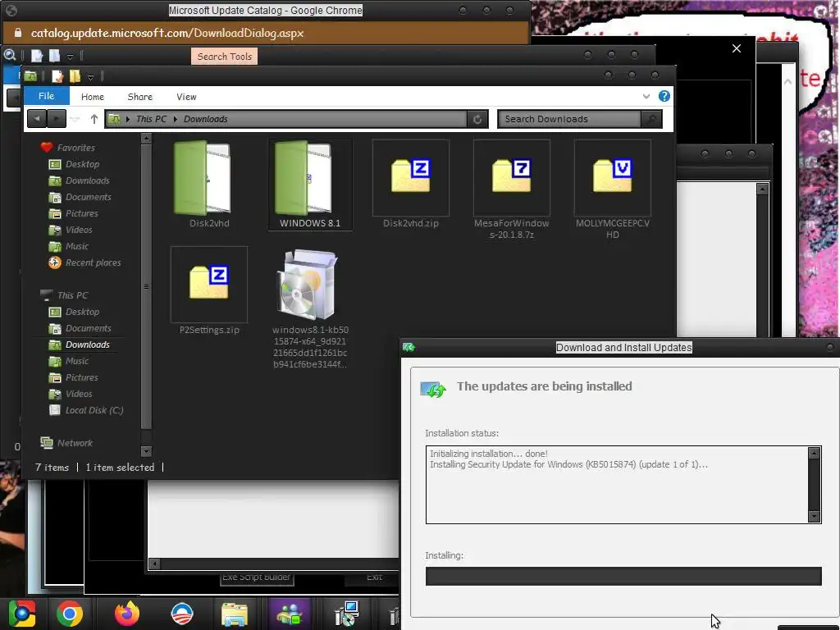
Task: Click the navigation pane scroll down arrow
Action: 146,451
